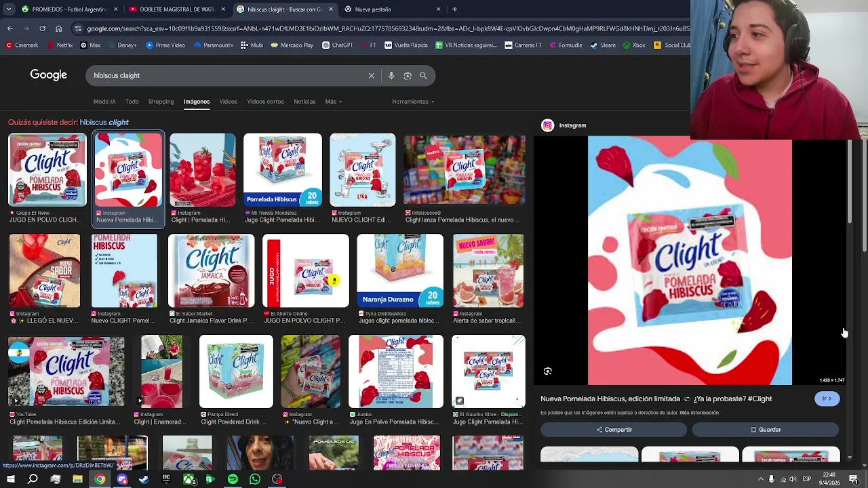Switch to the Videos tab
This screenshot has height=488, width=868.
(228, 102)
